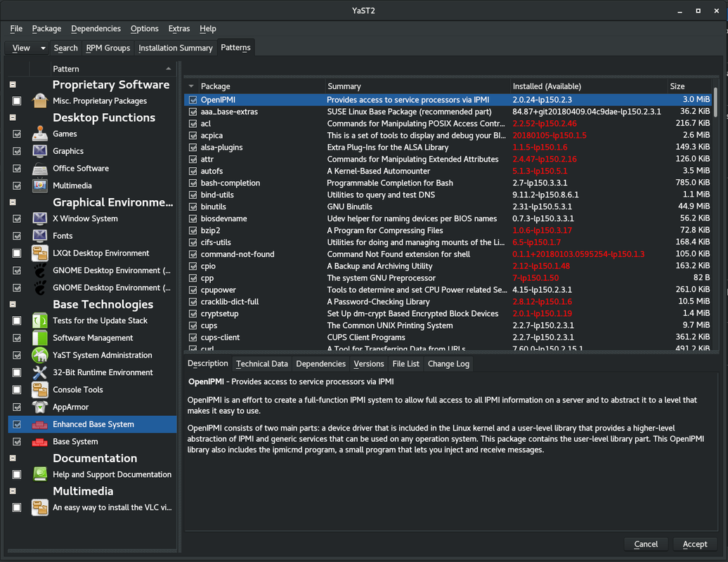Select the binutils package row

pyautogui.click(x=448, y=207)
